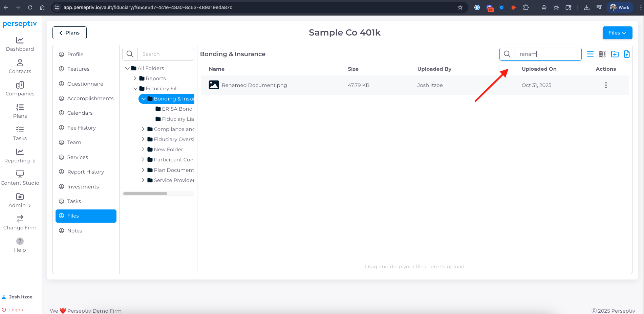Open the browser extensions puzzle icon
The height and width of the screenshot is (314, 644).
526,7
